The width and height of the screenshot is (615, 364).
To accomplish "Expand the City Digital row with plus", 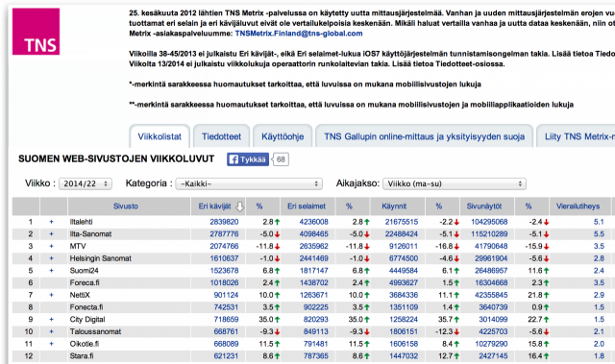I will click(x=51, y=319).
